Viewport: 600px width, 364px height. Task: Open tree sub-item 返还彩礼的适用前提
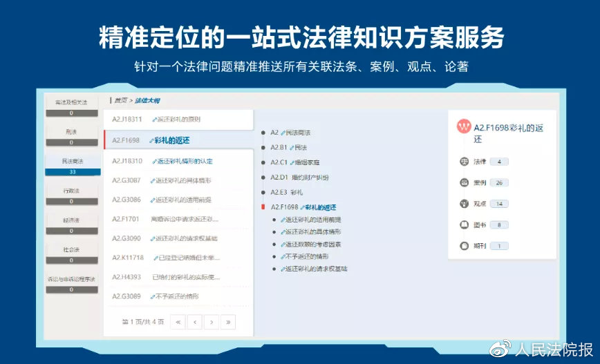[311, 220]
